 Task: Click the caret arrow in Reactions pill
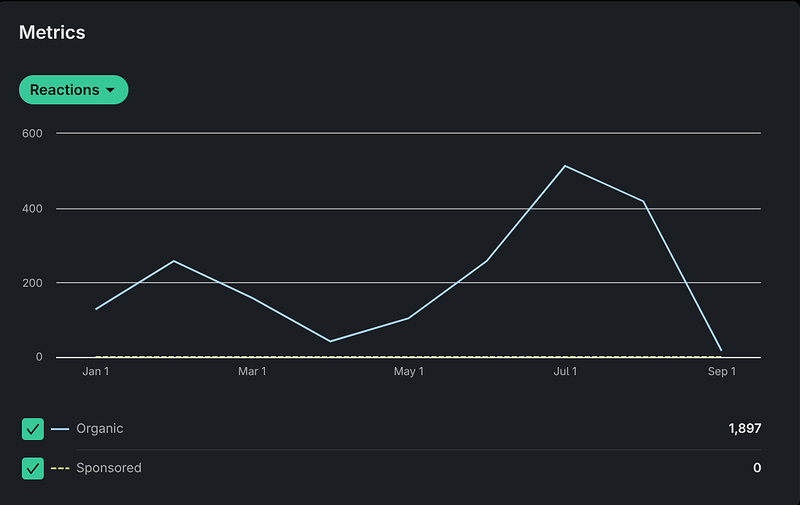[110, 90]
